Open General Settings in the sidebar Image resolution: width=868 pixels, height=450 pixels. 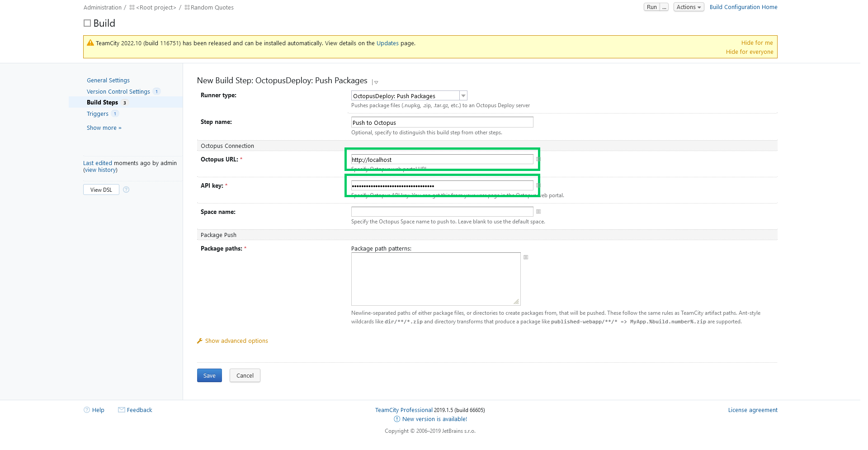pos(108,80)
